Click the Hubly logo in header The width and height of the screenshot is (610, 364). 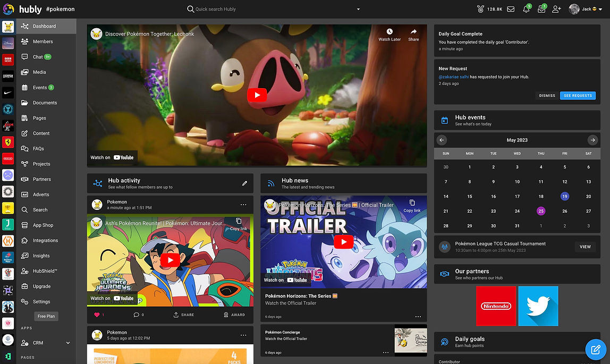click(x=22, y=9)
